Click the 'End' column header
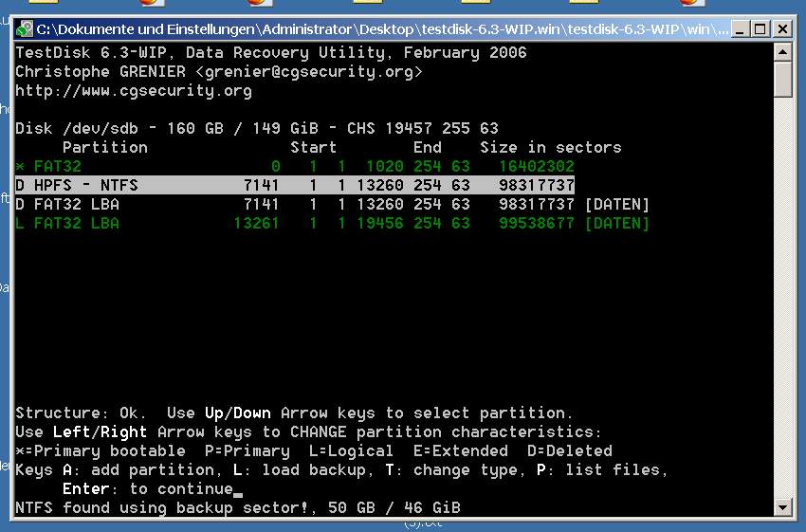806x532 pixels. tap(427, 148)
